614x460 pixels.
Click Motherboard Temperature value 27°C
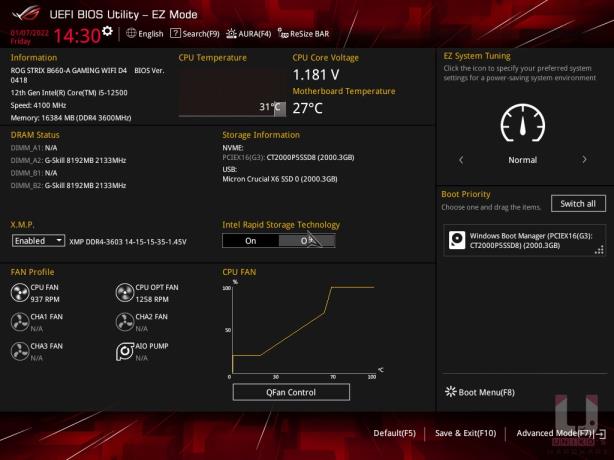click(307, 108)
